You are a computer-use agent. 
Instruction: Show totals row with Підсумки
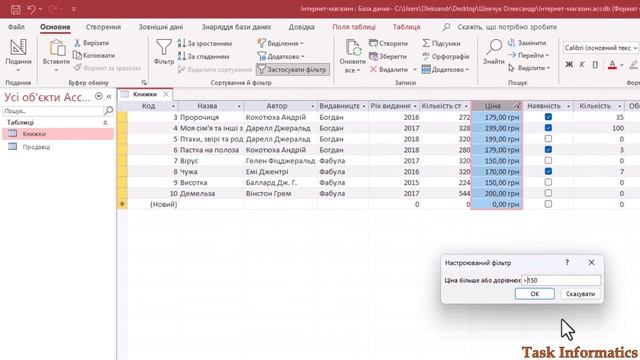(441, 43)
